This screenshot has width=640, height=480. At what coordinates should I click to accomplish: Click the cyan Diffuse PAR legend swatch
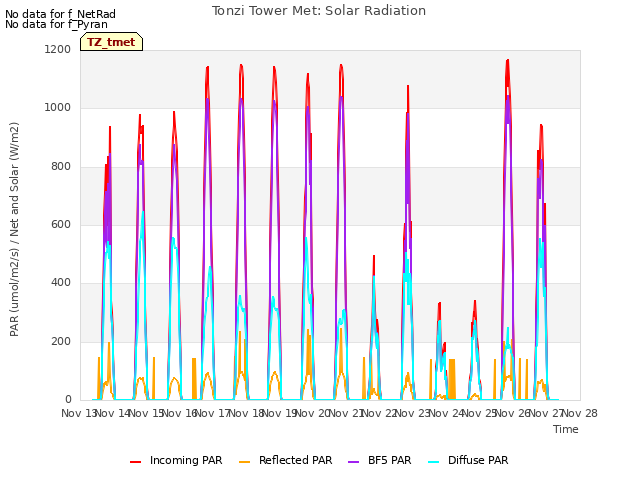[x=434, y=462]
